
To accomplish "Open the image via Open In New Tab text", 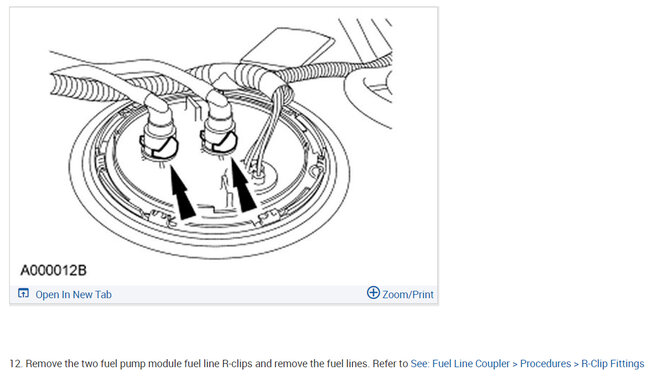I will 73,294.
